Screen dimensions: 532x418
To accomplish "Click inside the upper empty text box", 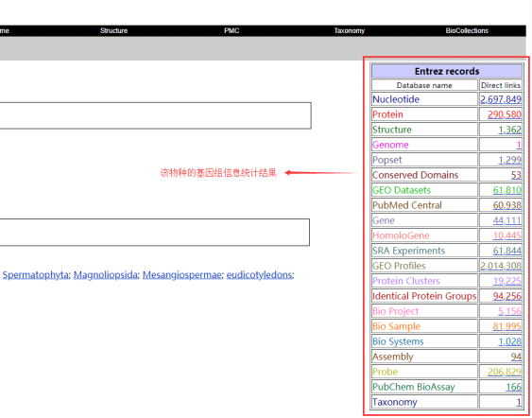I will point(155,115).
